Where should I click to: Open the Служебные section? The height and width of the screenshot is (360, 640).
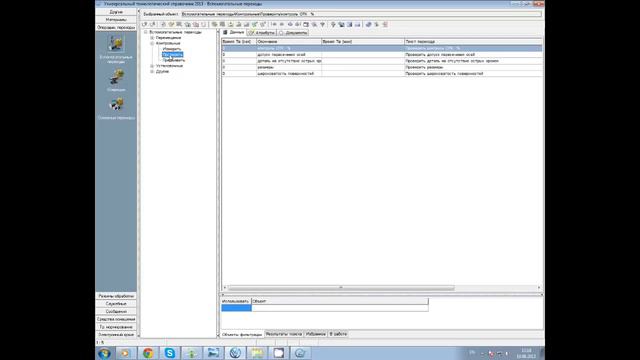[116, 304]
